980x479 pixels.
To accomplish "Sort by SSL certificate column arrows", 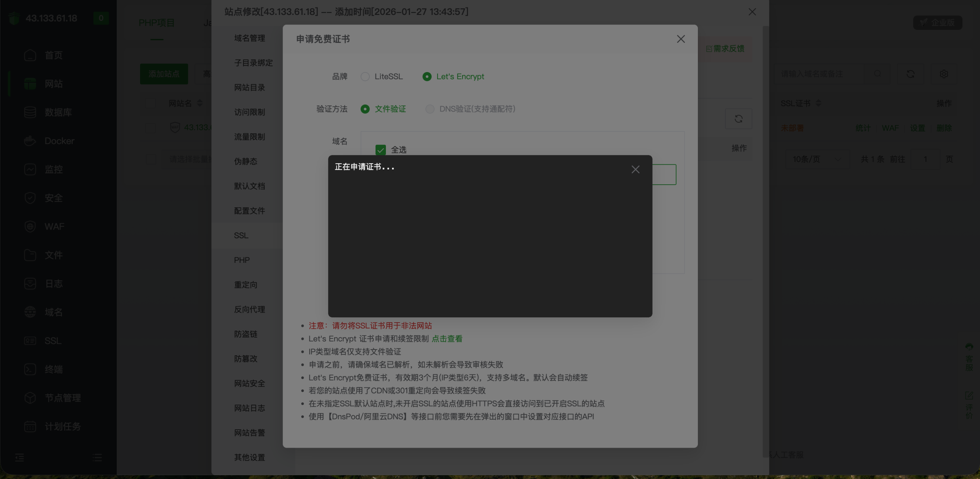I will 818,103.
